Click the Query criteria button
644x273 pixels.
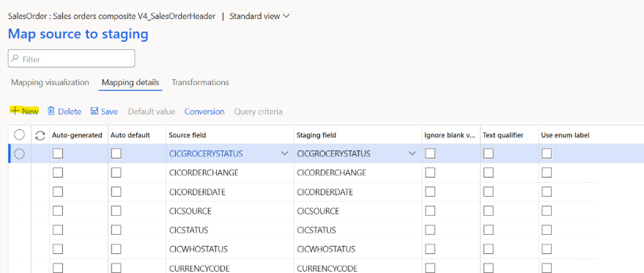(x=258, y=112)
